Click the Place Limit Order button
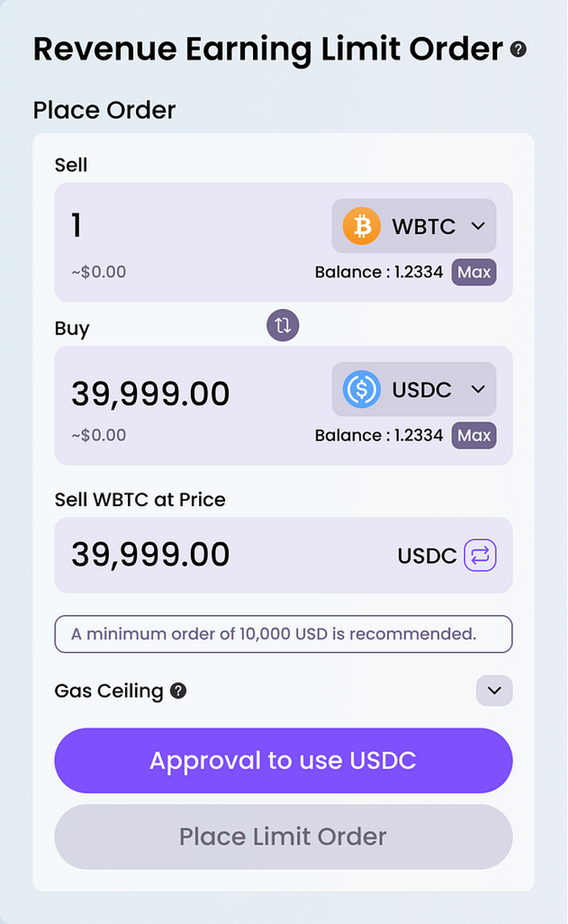Viewport: 568px width, 924px height. pos(283,837)
